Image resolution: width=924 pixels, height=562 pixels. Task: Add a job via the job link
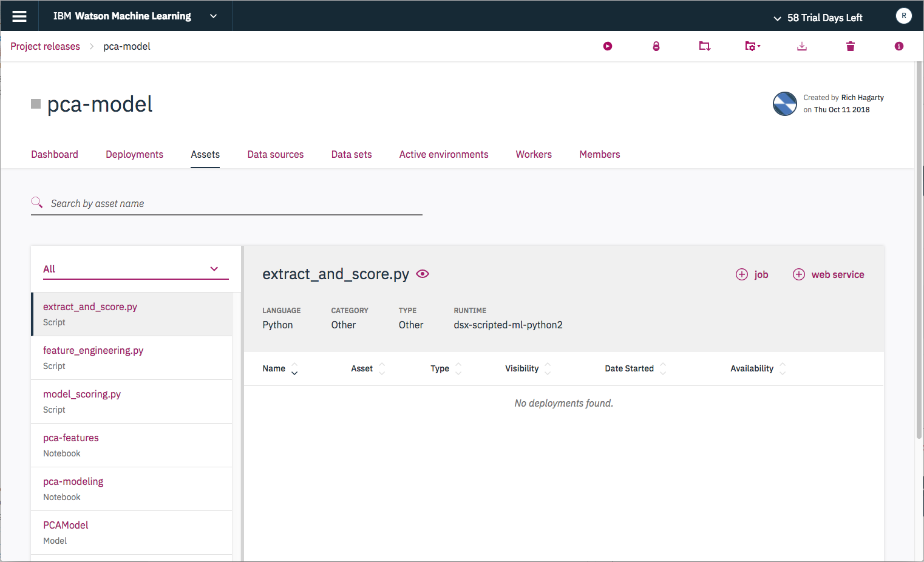(761, 274)
